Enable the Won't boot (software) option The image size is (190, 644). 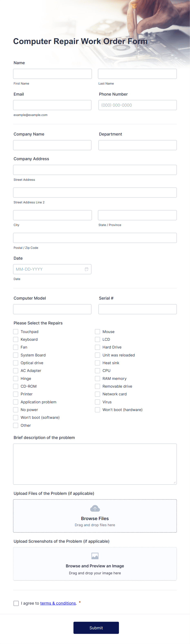pyautogui.click(x=16, y=418)
